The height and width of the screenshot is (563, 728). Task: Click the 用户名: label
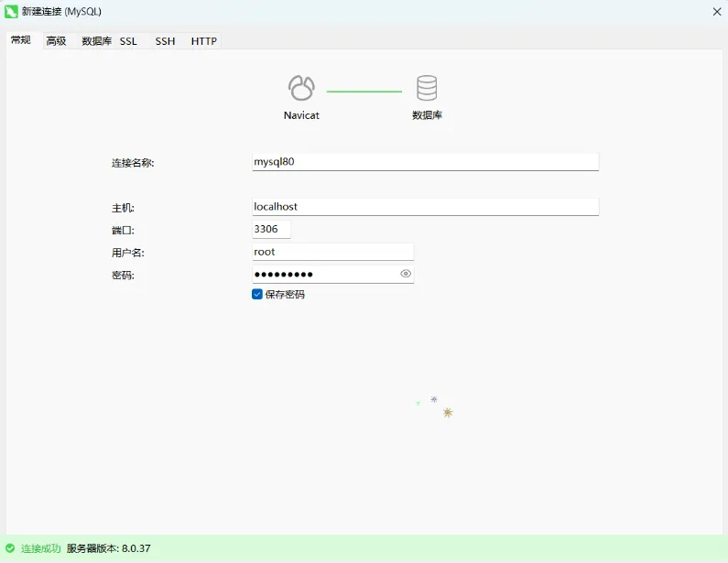[128, 253]
